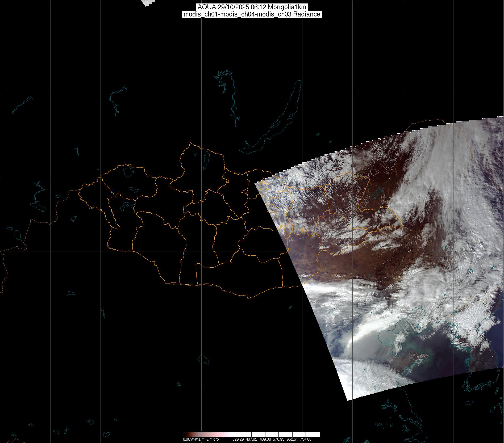Click the 570.95 value on the color scale

[278, 439]
